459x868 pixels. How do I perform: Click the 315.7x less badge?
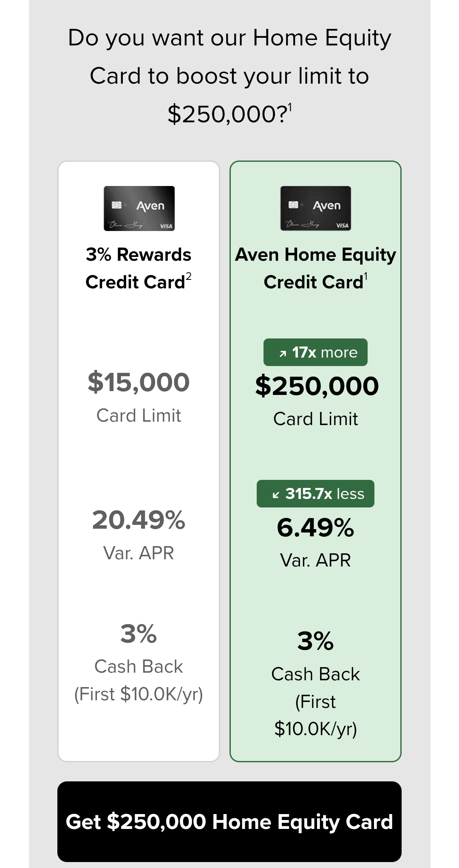click(x=315, y=493)
